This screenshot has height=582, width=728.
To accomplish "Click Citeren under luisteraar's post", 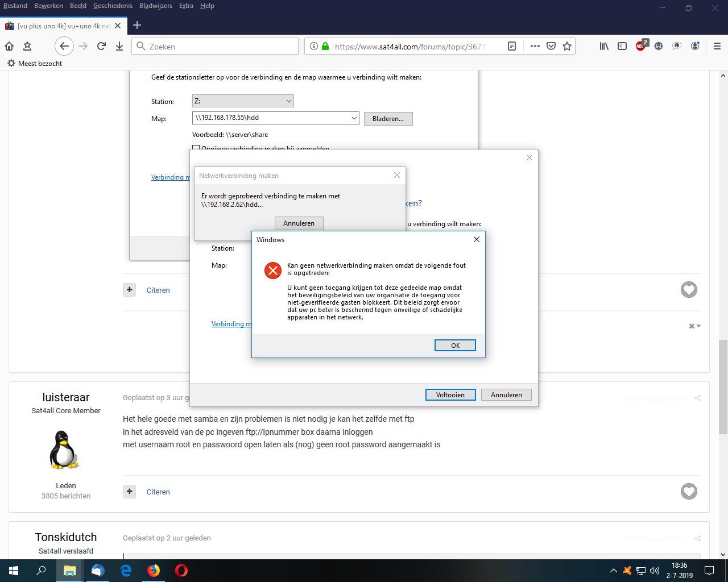I will (158, 492).
